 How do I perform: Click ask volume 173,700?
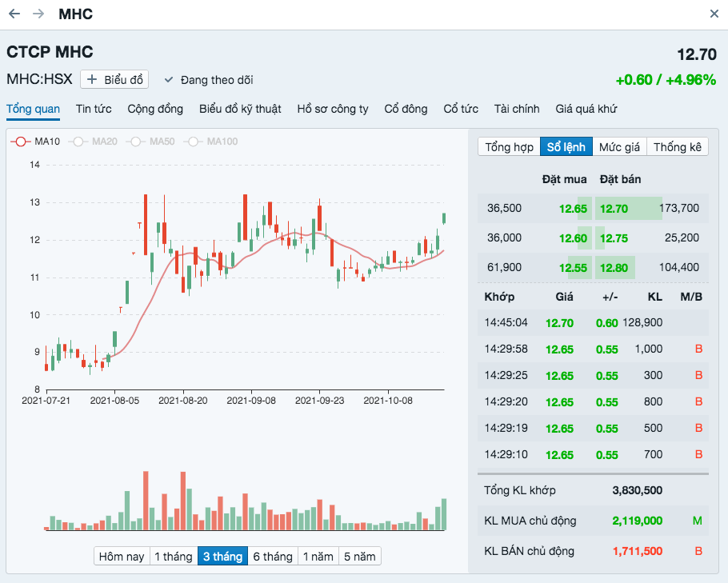pos(679,208)
